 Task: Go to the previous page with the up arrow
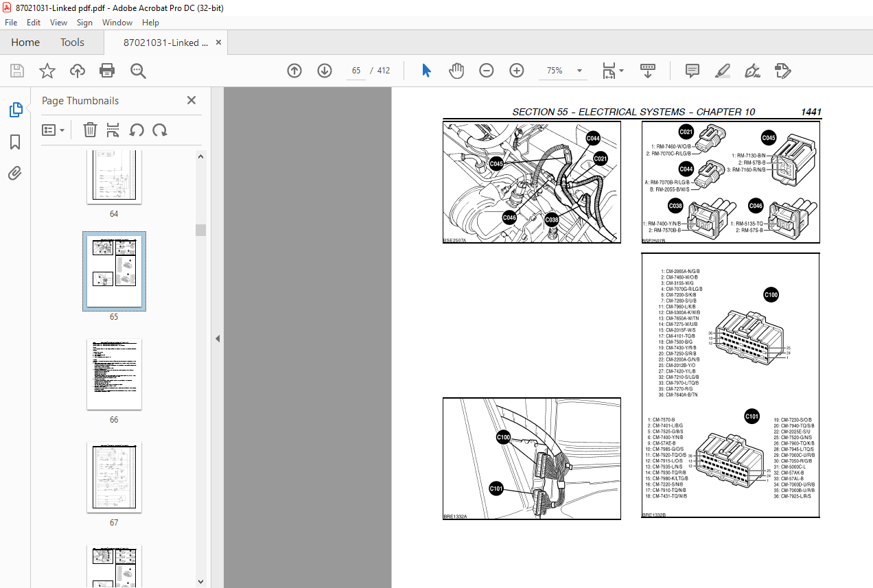[294, 71]
